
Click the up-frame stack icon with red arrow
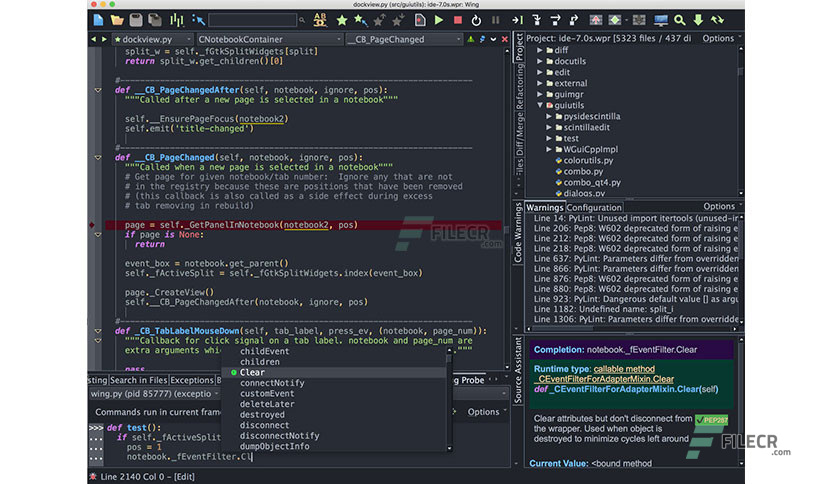[x=596, y=20]
